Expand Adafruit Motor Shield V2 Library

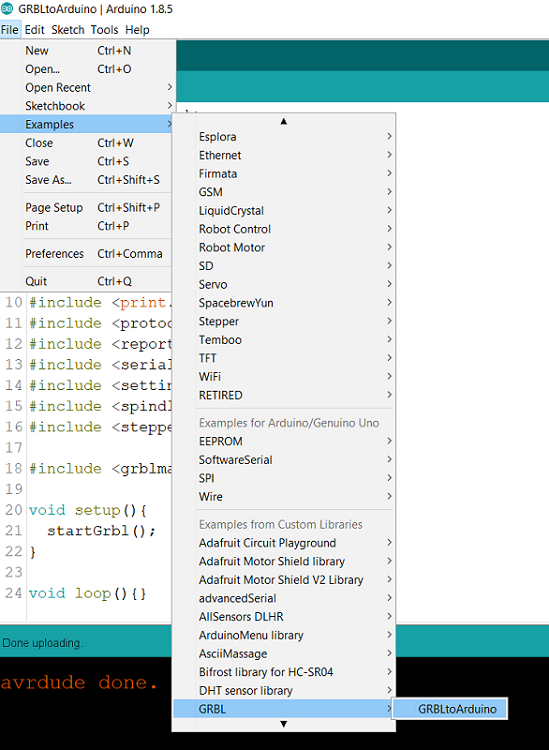tap(284, 580)
